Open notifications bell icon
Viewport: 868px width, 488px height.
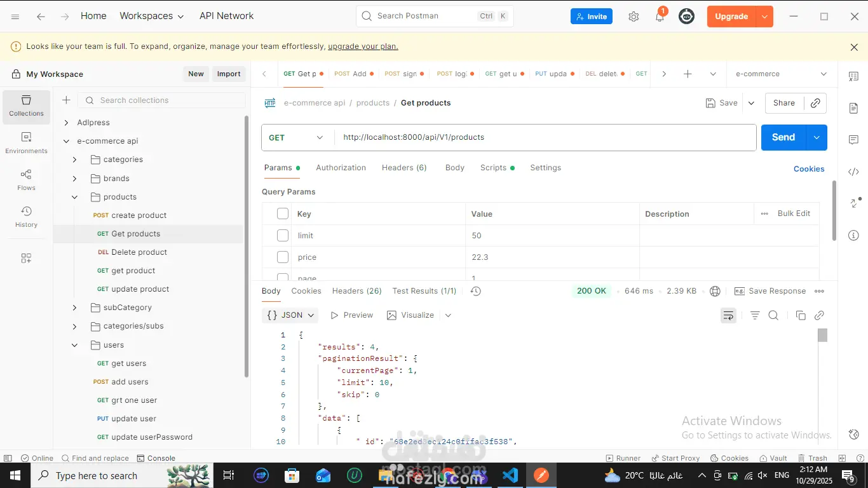tap(660, 17)
